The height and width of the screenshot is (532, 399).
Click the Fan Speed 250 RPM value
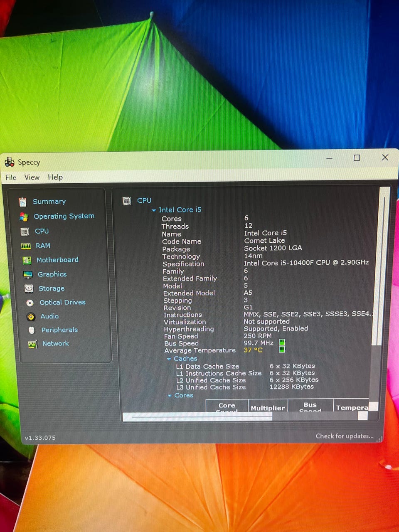(258, 336)
